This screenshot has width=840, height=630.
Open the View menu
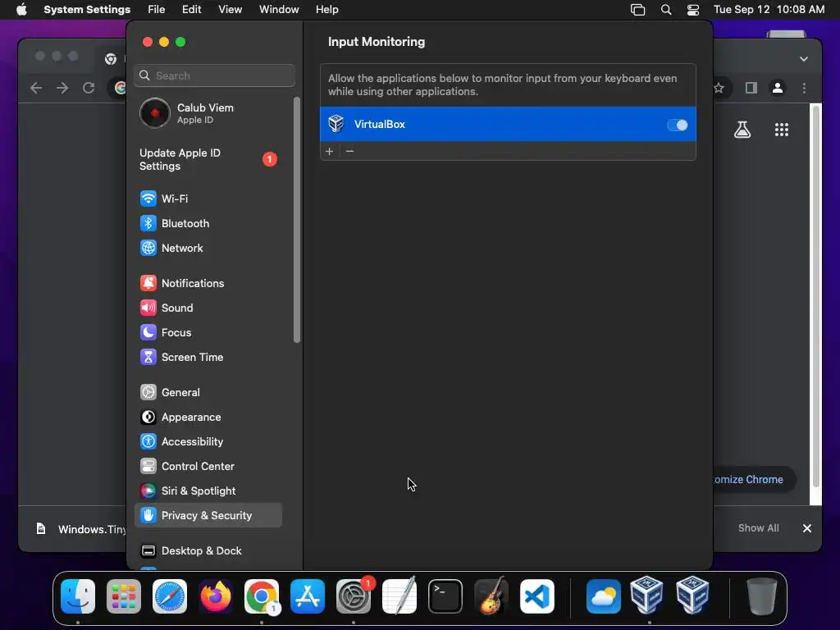coord(231,10)
